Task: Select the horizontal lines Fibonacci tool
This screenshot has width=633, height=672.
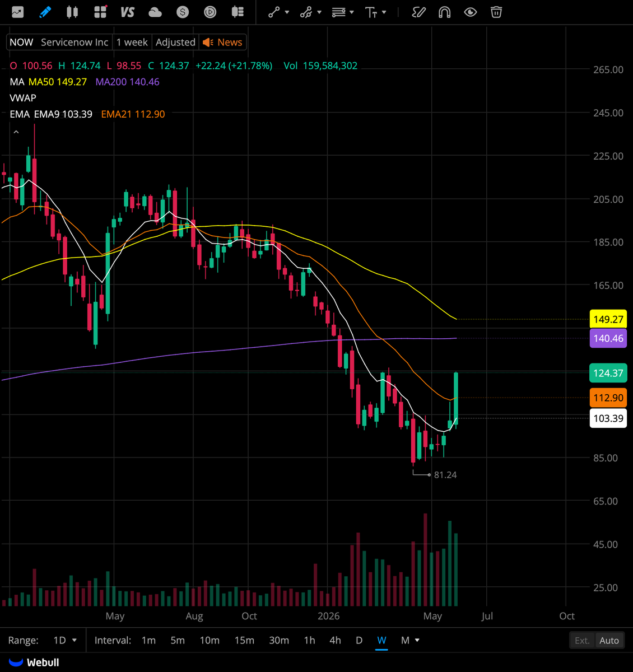Action: 338,12
